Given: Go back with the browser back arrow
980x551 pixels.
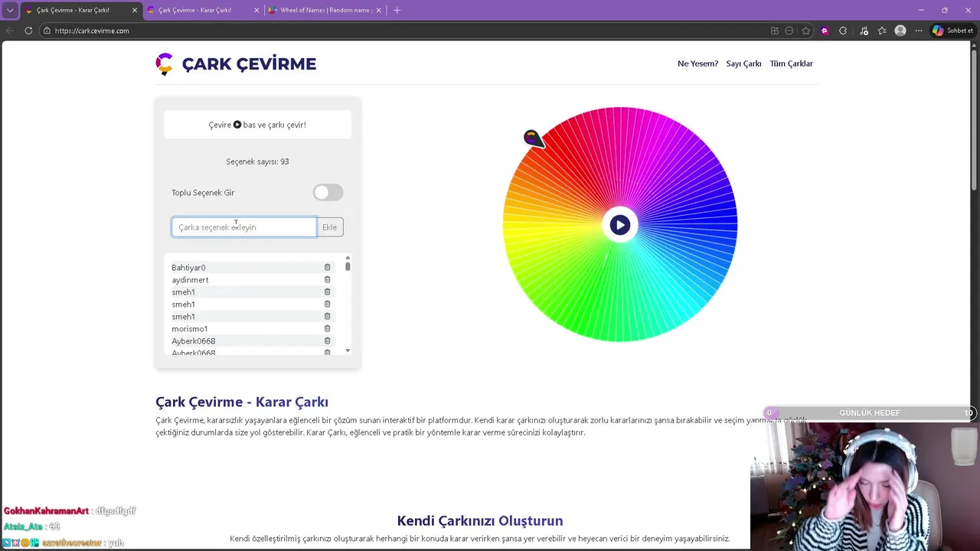Looking at the screenshot, I should click(10, 31).
